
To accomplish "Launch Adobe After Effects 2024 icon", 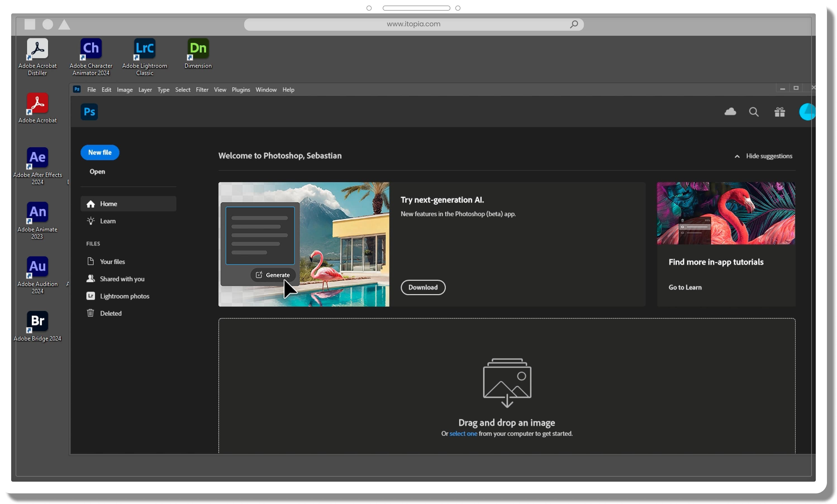I will [x=37, y=166].
